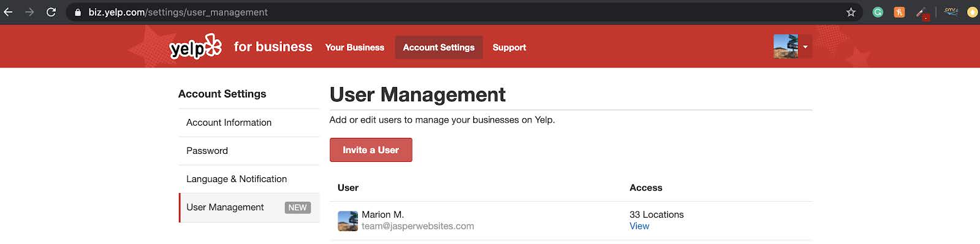The height and width of the screenshot is (244, 980).
Task: Click the team@jasperwebsites.com email text
Action: tap(417, 226)
